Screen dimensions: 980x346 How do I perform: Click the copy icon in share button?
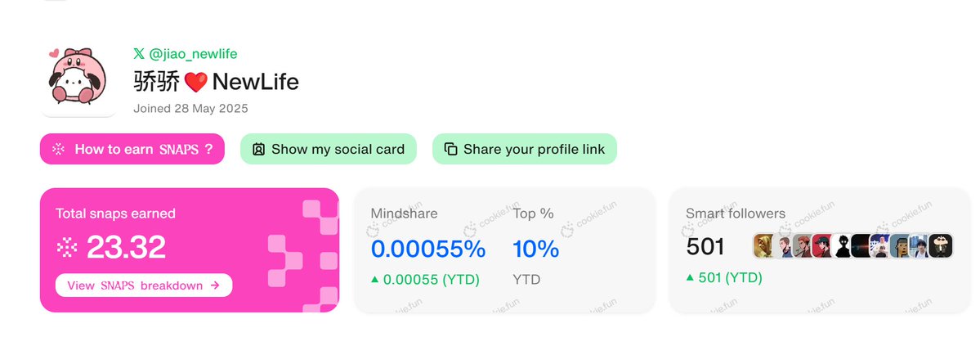tap(450, 149)
